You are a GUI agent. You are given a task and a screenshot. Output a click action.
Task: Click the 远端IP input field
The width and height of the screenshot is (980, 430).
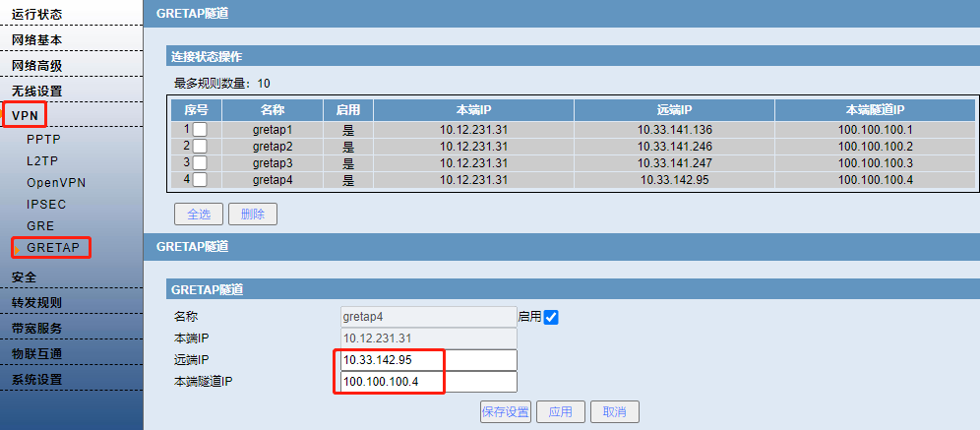click(428, 360)
